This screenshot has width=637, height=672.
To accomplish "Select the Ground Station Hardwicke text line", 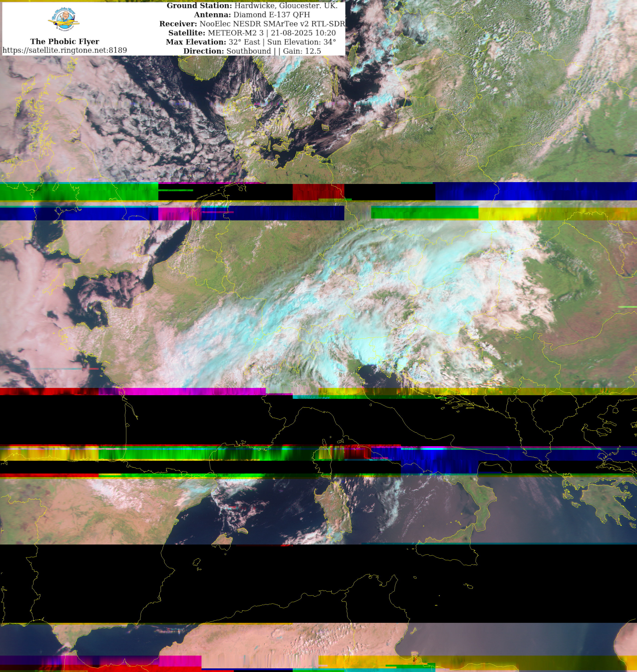I will click(x=252, y=6).
